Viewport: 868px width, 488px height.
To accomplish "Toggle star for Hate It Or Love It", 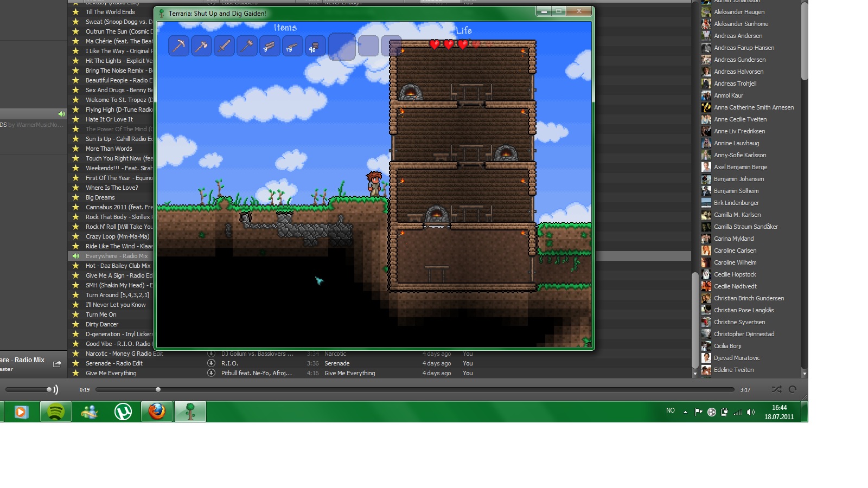I will tap(76, 119).
